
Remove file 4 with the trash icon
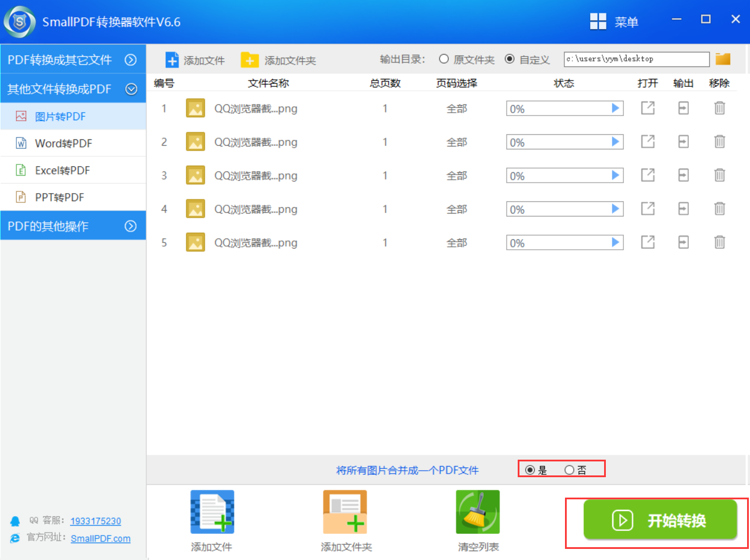coord(720,209)
